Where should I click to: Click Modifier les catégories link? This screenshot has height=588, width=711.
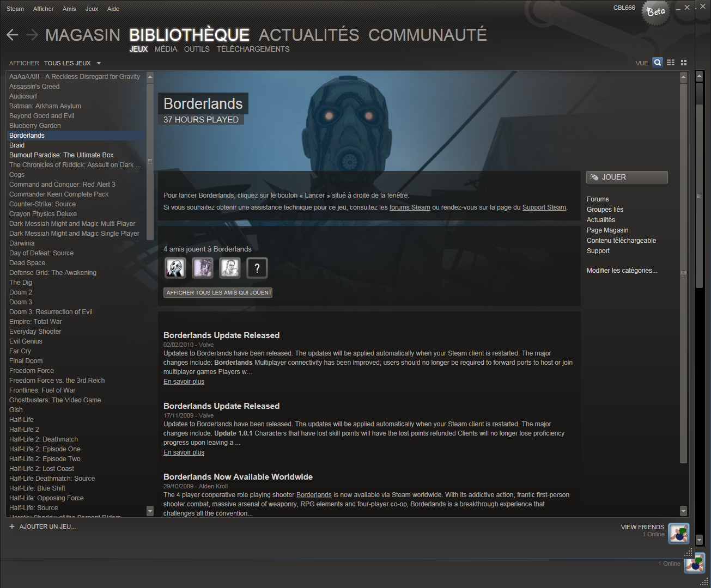(622, 271)
